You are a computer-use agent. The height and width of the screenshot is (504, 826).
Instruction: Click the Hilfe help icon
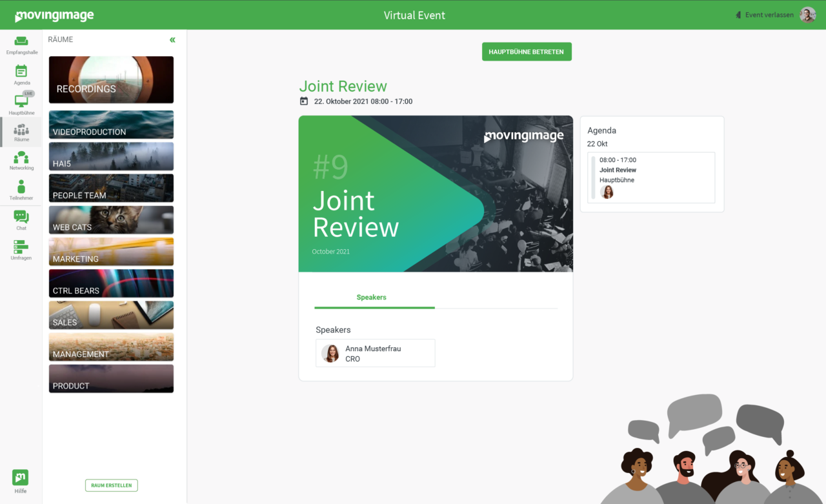coord(21,478)
